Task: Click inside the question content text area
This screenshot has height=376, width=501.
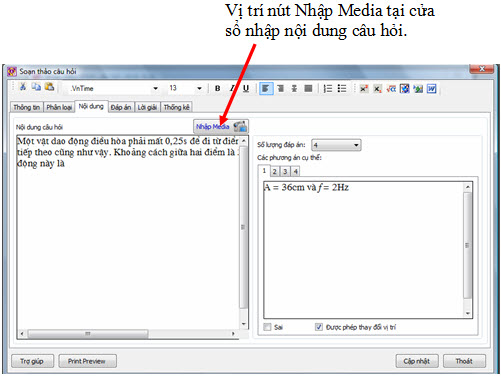Action: (128, 232)
